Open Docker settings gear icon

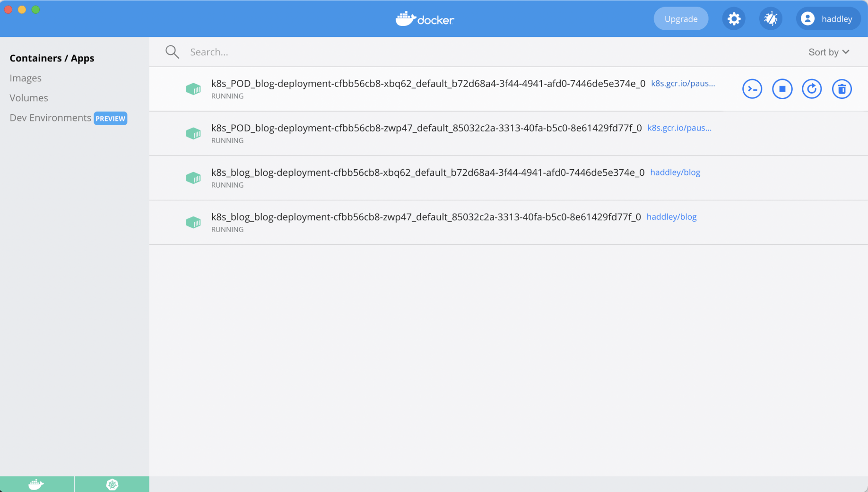pyautogui.click(x=734, y=19)
